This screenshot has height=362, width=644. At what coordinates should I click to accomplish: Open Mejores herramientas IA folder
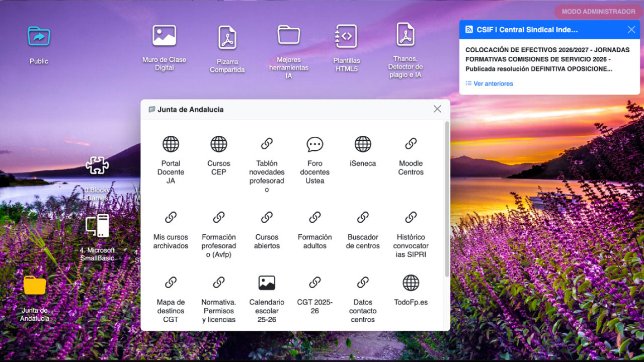[x=289, y=35]
